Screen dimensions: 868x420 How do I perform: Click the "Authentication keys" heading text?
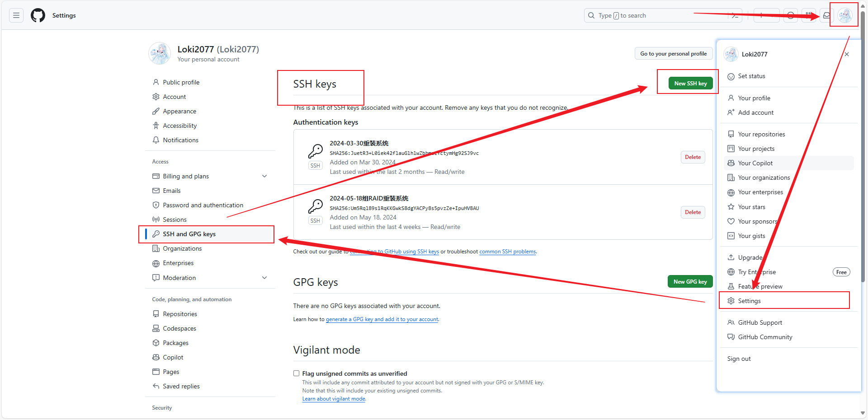[x=325, y=122]
